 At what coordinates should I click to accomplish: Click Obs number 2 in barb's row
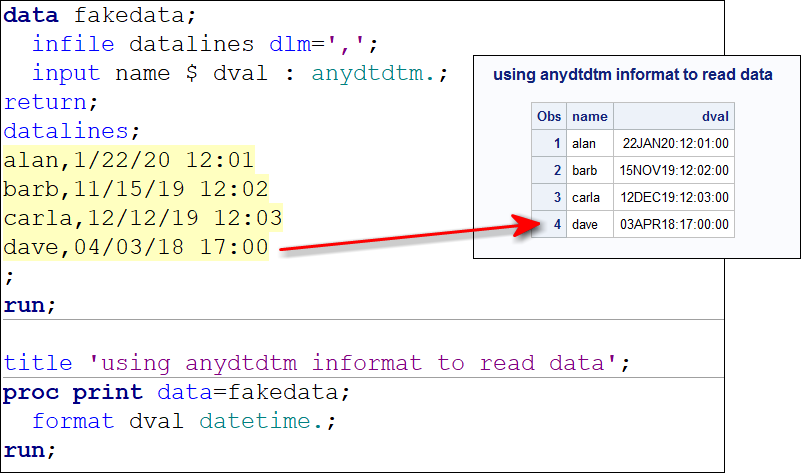(x=549, y=171)
